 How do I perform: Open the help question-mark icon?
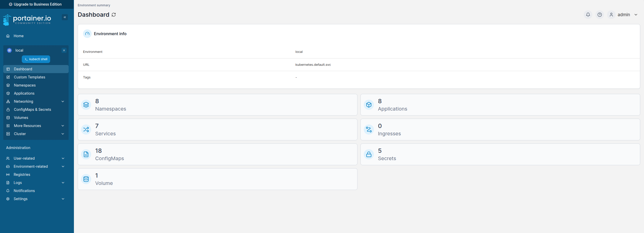point(600,15)
